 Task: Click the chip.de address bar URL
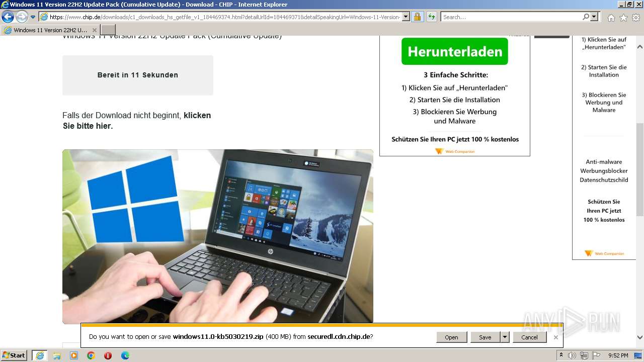(x=225, y=17)
